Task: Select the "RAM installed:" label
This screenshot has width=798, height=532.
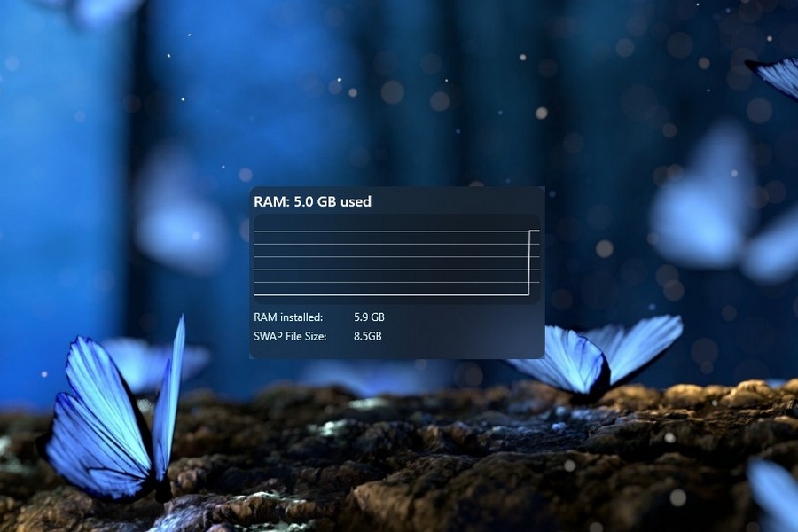Action: pyautogui.click(x=288, y=317)
